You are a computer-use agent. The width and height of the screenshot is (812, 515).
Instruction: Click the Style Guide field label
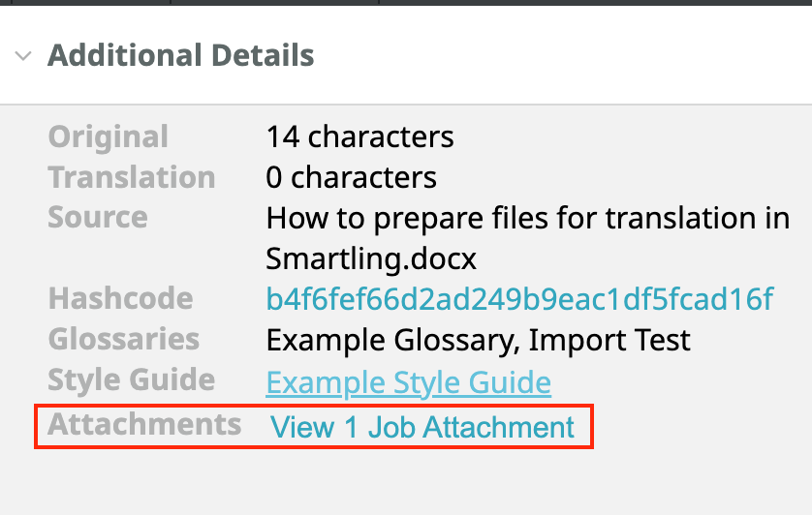[132, 379]
